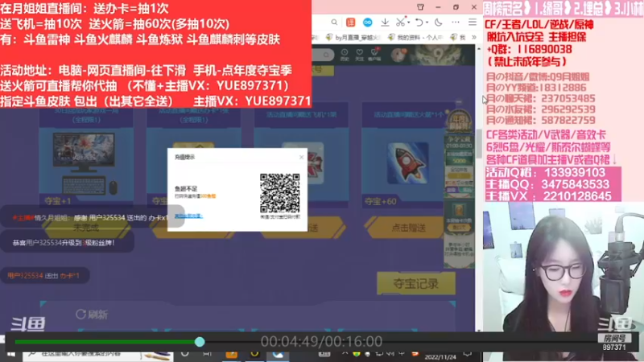644x362 pixels.
Task: Toggle night mode moon icon
Action: (x=438, y=23)
